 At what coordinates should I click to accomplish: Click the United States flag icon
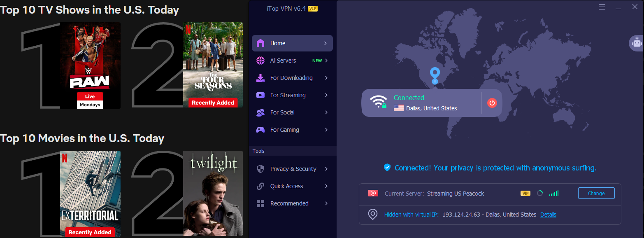399,108
